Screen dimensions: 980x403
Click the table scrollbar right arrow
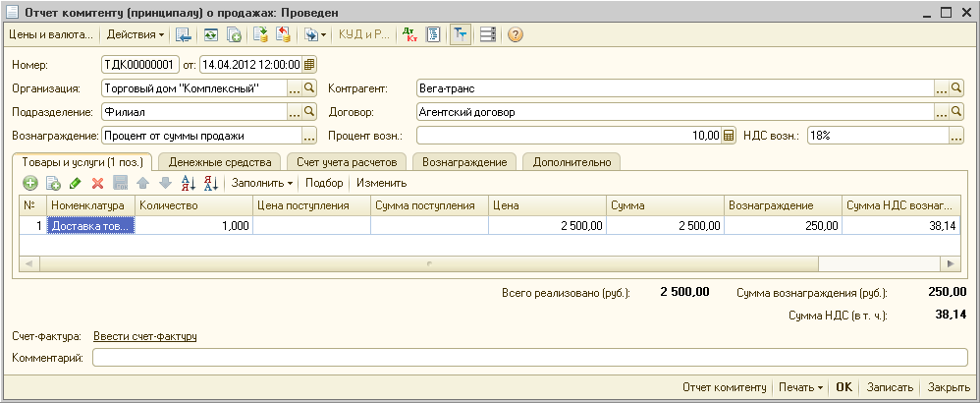coord(952,264)
